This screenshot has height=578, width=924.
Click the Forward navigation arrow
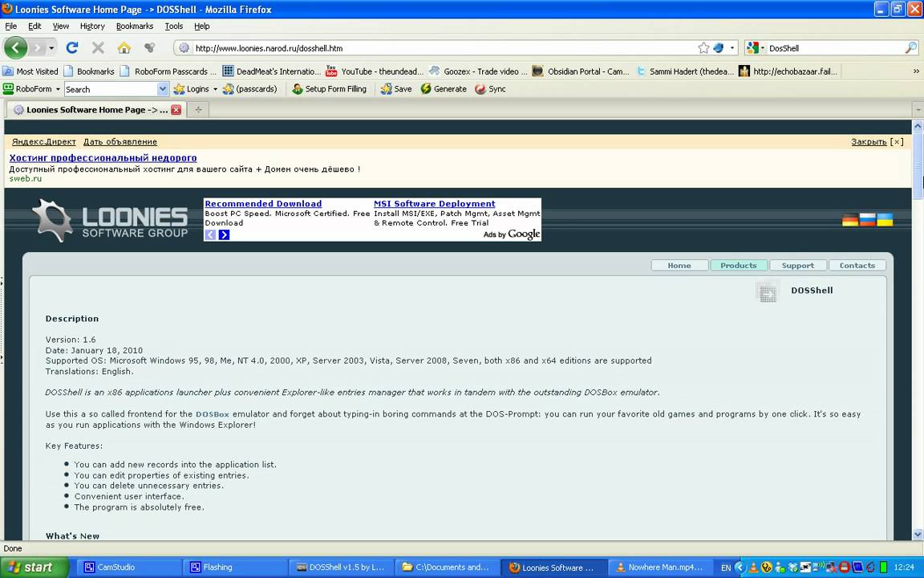coord(38,48)
